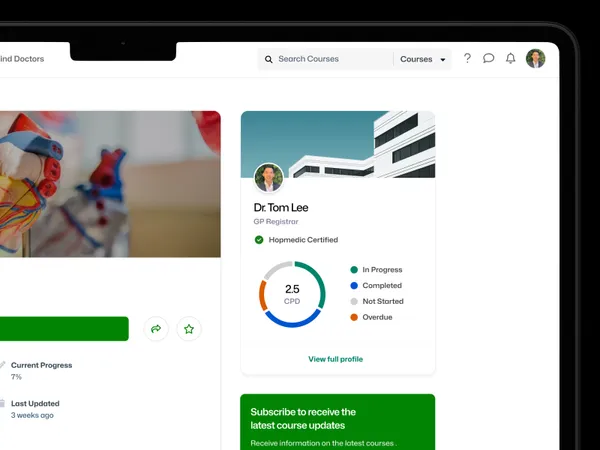Screen dimensions: 600x450
Task: Select the Completed legend item
Action: [381, 286]
